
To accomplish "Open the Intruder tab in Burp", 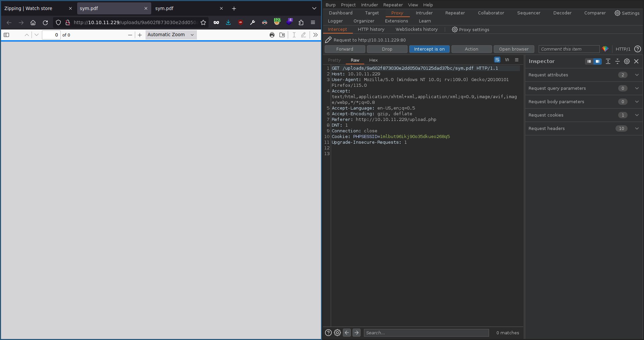I will point(424,13).
